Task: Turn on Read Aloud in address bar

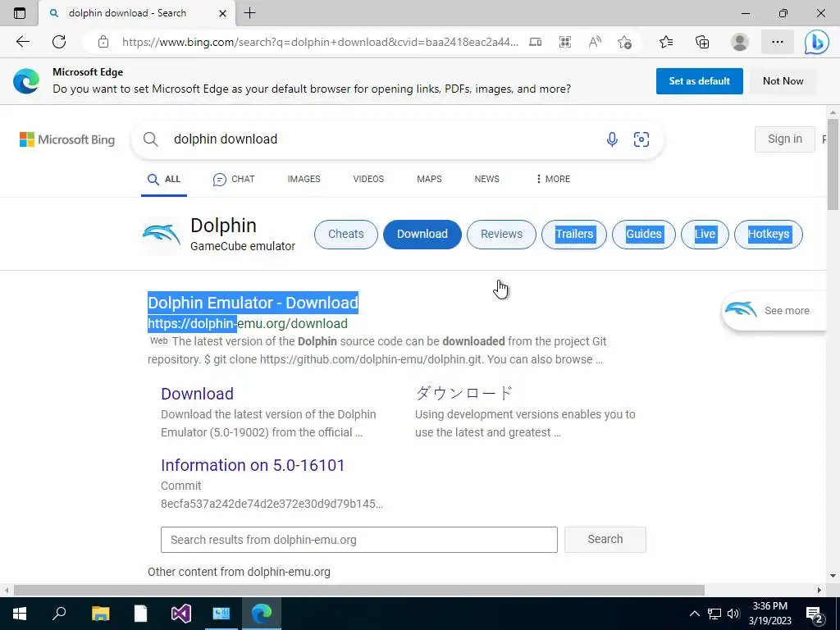Action: pos(595,42)
